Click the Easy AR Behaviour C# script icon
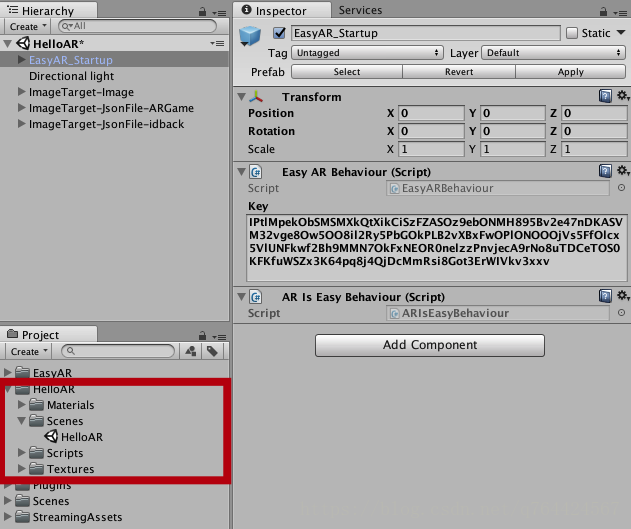 pyautogui.click(x=256, y=172)
